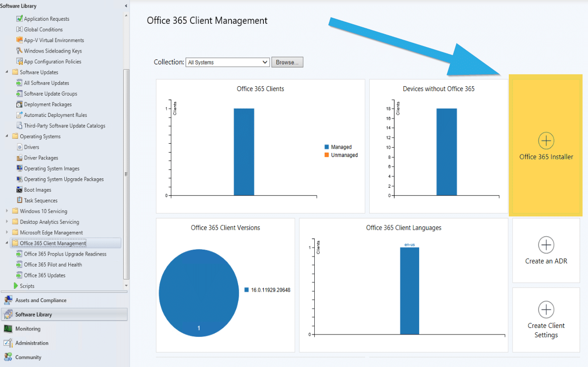Select the Boot Images icon
The width and height of the screenshot is (588, 367).
tap(21, 190)
